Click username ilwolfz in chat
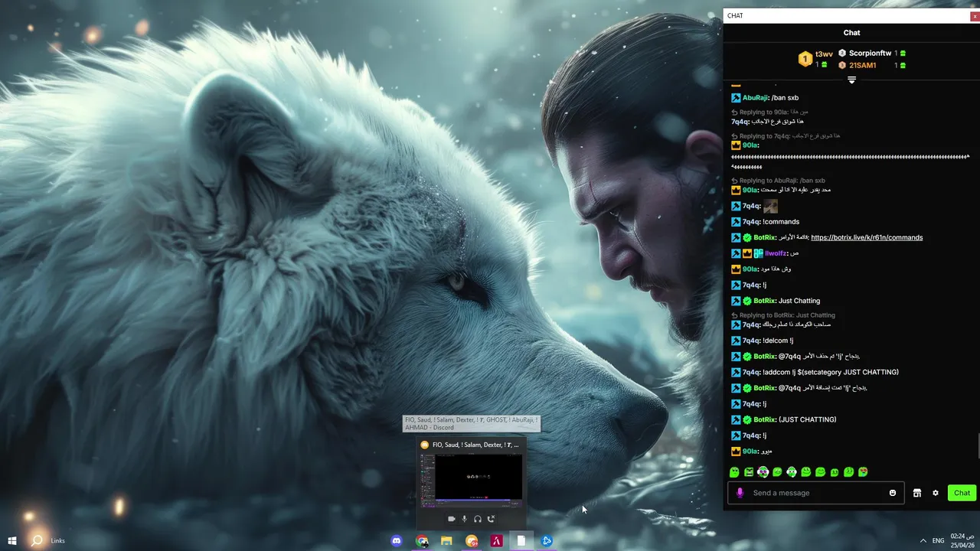This screenshot has width=980, height=551. 776,253
